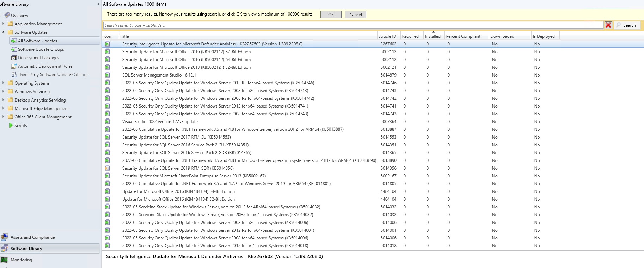644x268 pixels.
Task: Sort by the Downloaded column header
Action: tap(510, 36)
